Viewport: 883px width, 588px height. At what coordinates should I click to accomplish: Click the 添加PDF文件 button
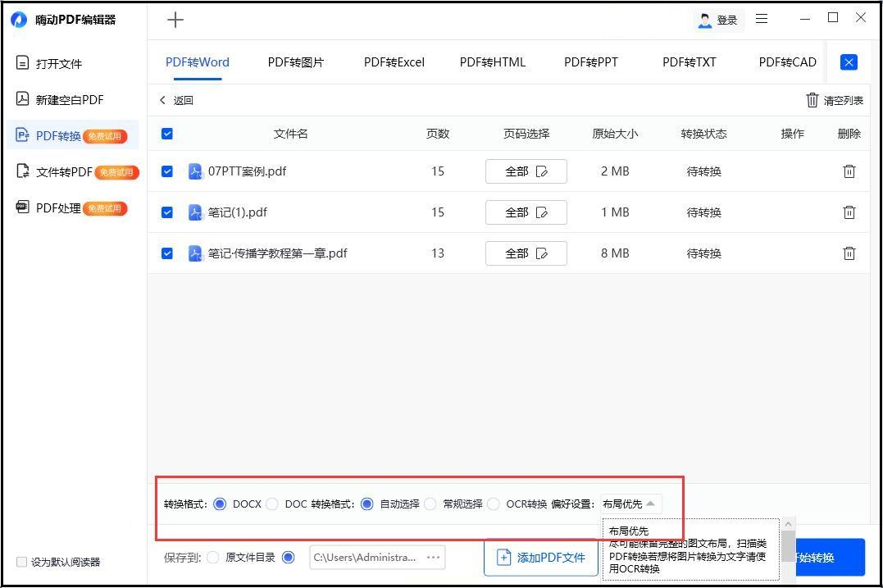[540, 558]
